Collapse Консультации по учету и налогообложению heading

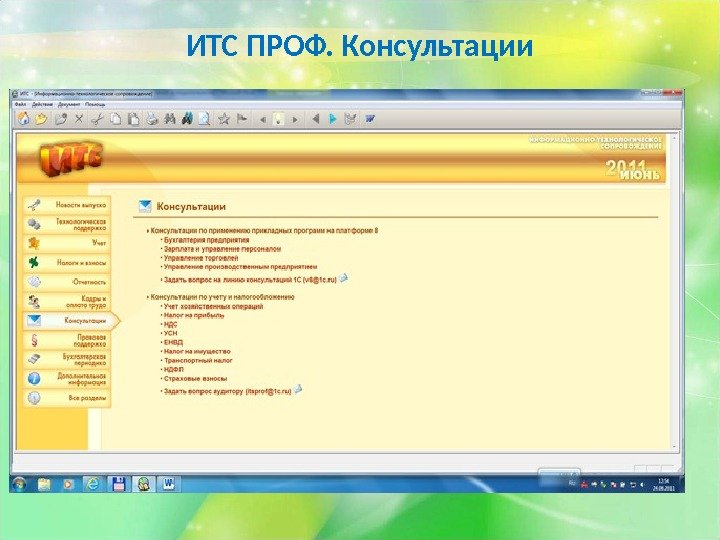[x=222, y=297]
